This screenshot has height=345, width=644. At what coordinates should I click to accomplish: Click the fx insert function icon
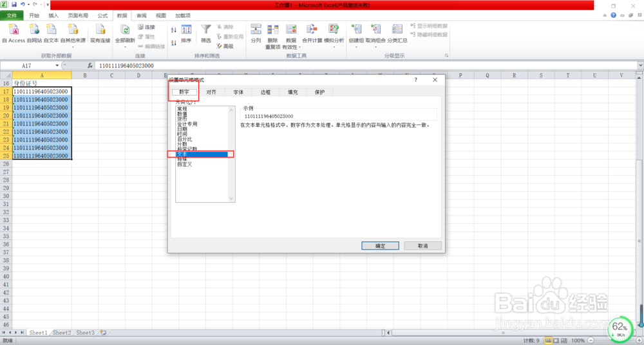tap(90, 66)
